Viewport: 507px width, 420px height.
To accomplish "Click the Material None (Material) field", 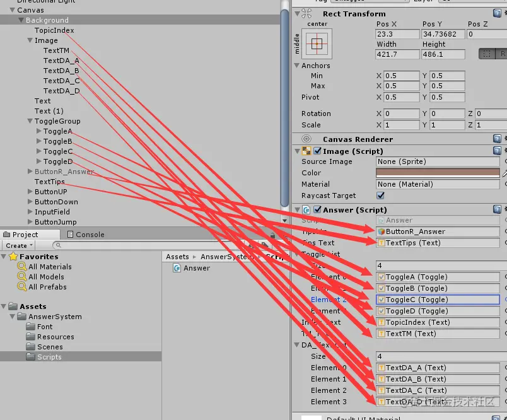I will [438, 184].
